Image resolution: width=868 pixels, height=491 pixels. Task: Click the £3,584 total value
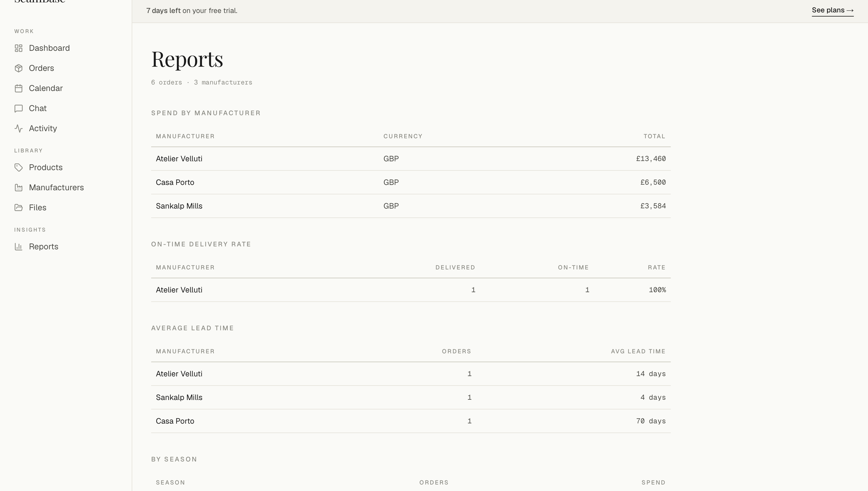click(x=653, y=206)
